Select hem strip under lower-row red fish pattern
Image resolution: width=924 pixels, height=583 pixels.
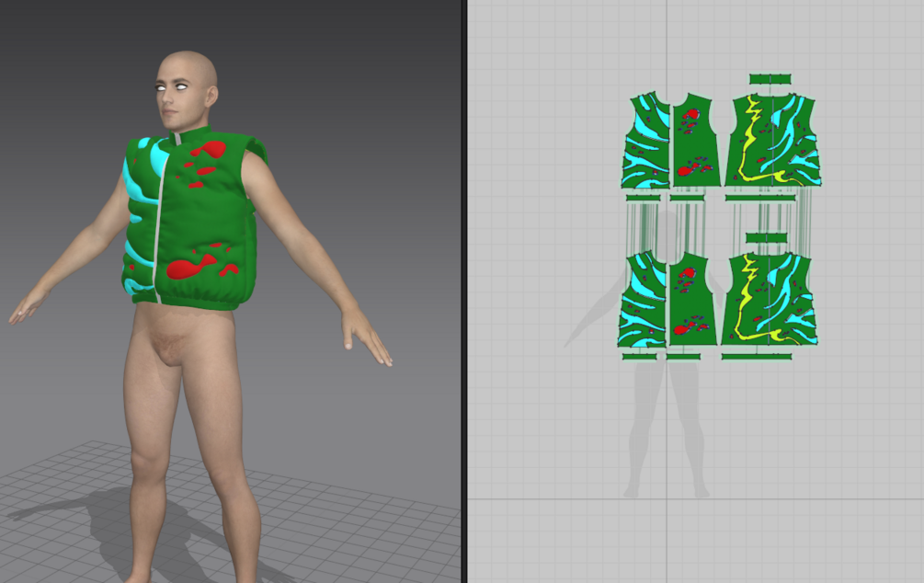pos(683,357)
